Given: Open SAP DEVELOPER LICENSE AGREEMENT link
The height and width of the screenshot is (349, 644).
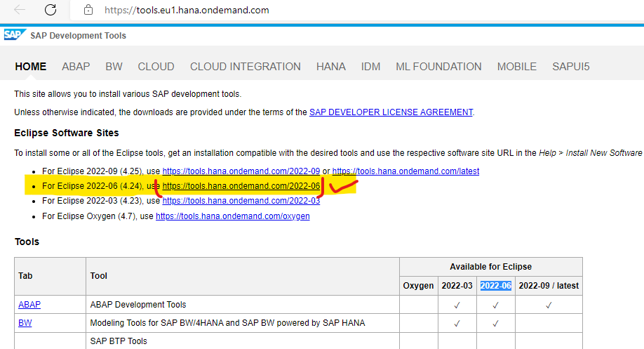Looking at the screenshot, I should point(391,112).
